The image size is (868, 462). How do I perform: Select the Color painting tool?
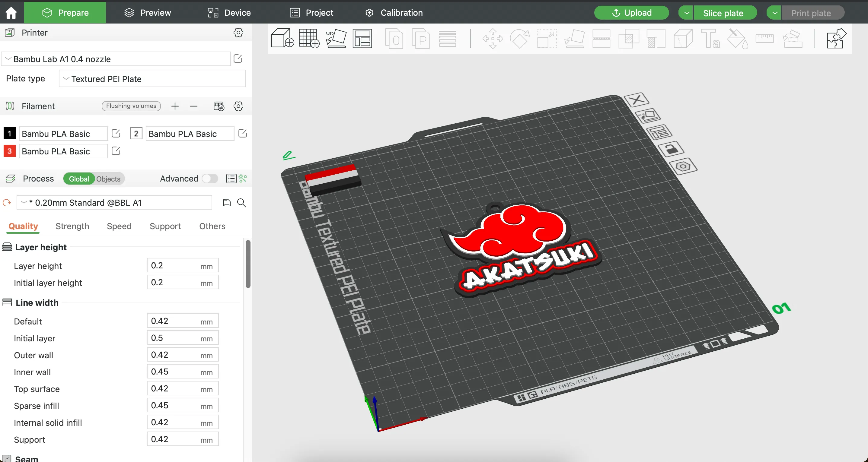pos(738,38)
